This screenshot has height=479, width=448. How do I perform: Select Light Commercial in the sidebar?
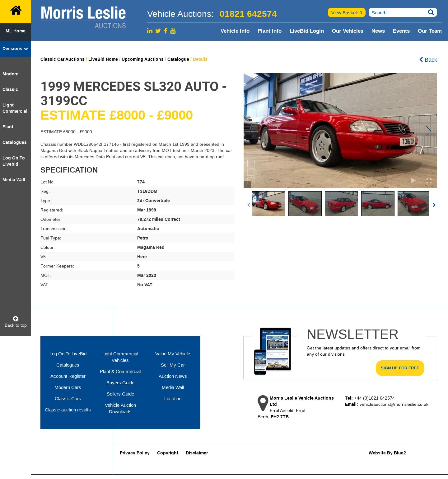[x=15, y=108]
